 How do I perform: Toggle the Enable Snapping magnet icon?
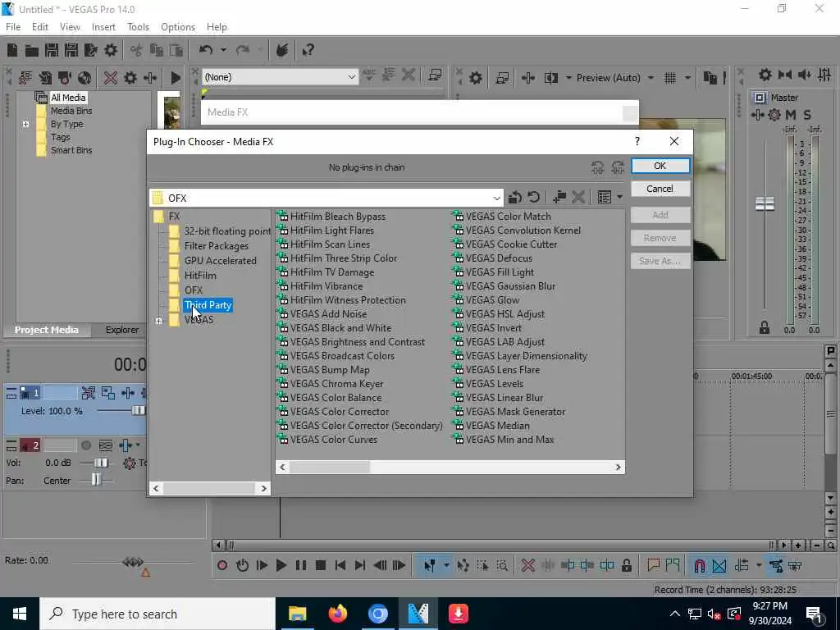699,566
